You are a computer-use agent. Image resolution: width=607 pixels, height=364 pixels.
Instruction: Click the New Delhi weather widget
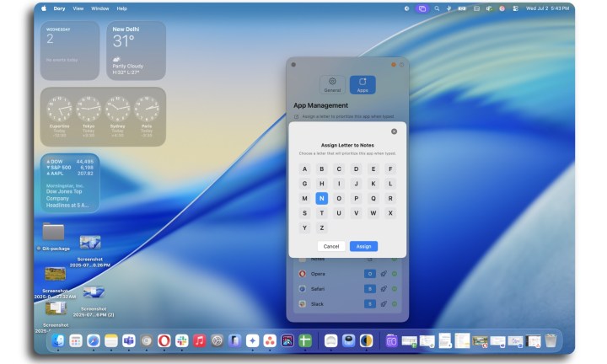pos(137,51)
